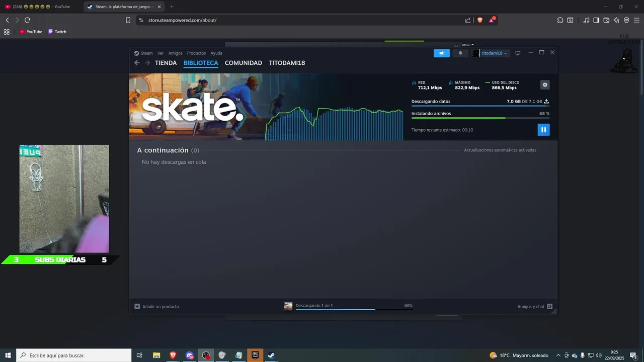Click the Windows taskbar search box
Viewport: 644px width, 362px height.
tap(74, 355)
